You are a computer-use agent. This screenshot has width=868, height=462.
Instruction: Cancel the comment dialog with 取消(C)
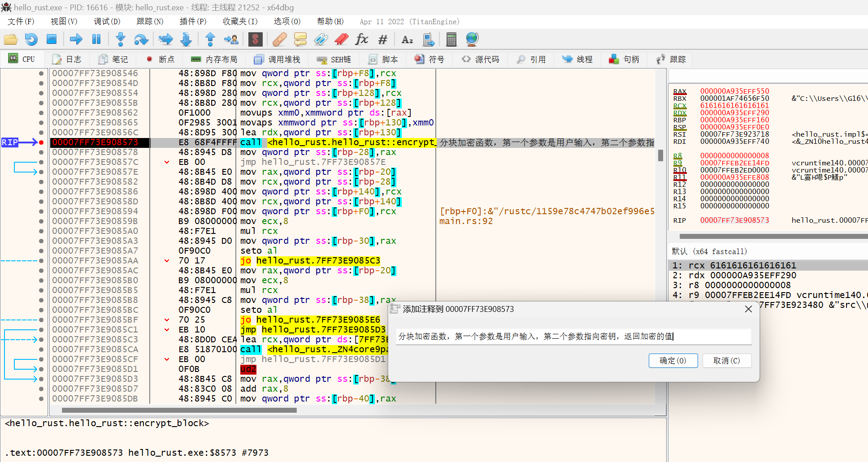(x=726, y=361)
